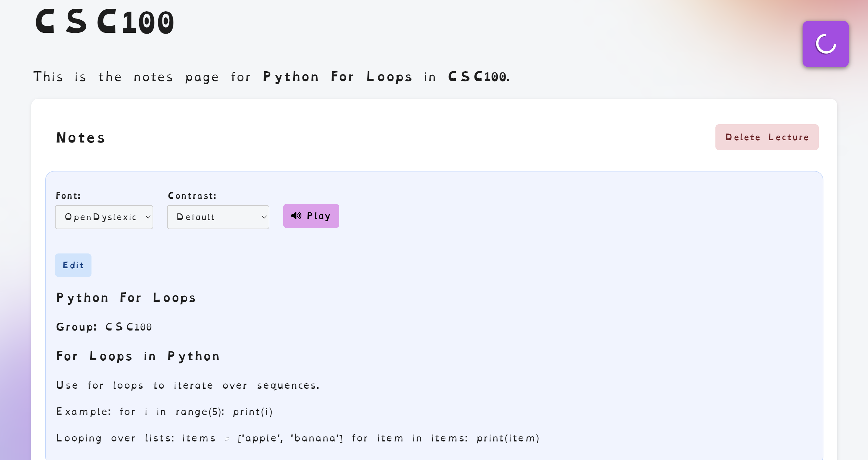The image size is (868, 460).
Task: Click the Font dropdown chevron arrow
Action: [148, 217]
